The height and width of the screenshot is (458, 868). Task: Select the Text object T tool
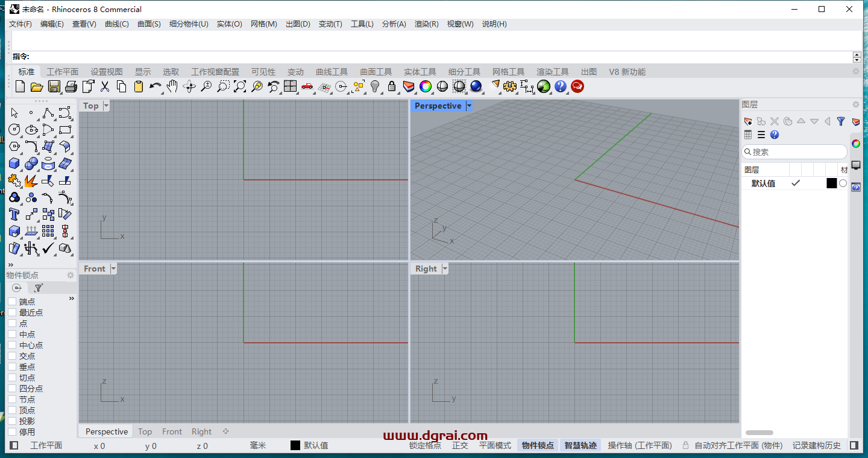(14, 214)
